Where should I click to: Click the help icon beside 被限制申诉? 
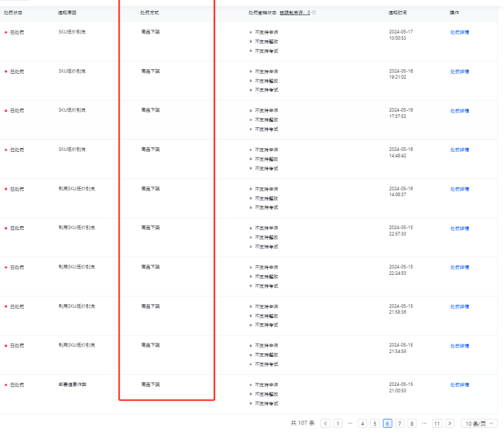coord(314,12)
